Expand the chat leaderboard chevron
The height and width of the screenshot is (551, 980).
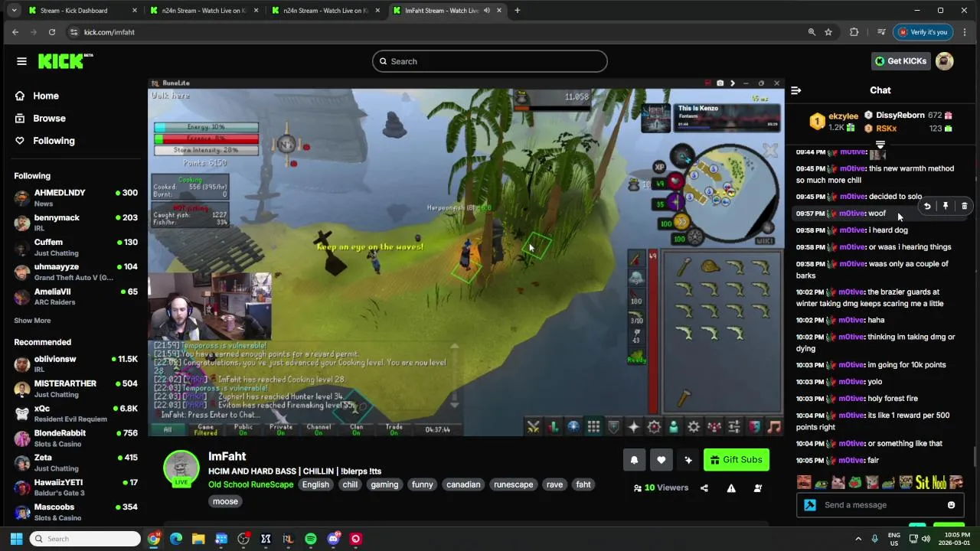click(x=880, y=145)
